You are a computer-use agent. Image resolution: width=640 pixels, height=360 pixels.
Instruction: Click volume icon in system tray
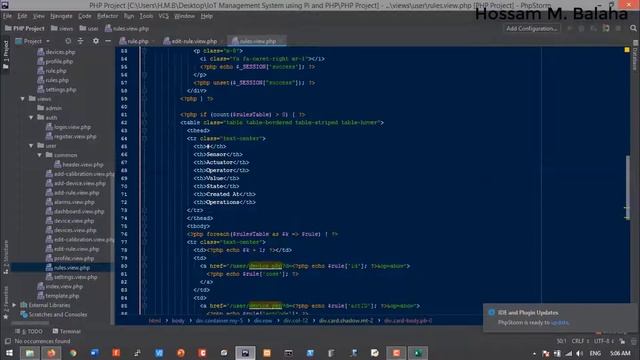(580, 353)
